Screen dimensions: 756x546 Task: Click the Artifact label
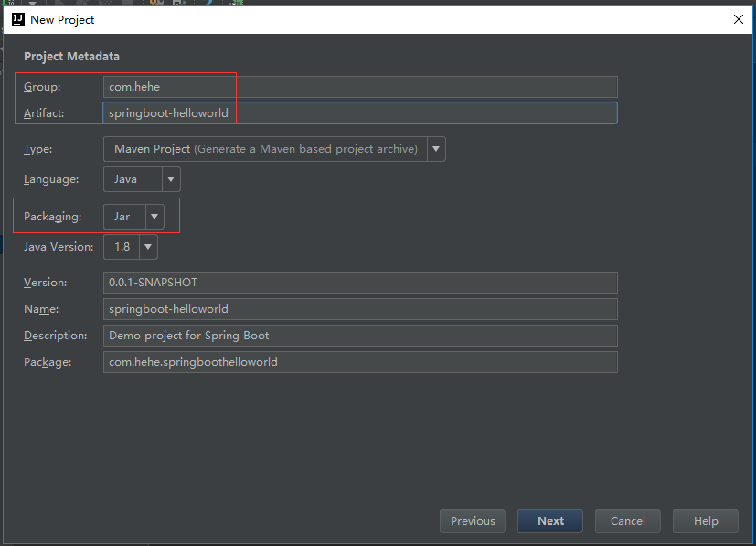pyautogui.click(x=44, y=113)
